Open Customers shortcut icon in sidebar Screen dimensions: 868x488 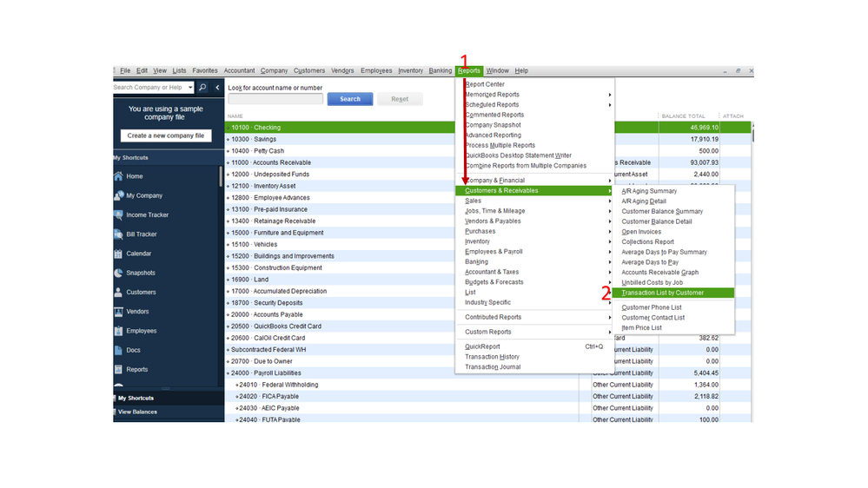click(118, 292)
